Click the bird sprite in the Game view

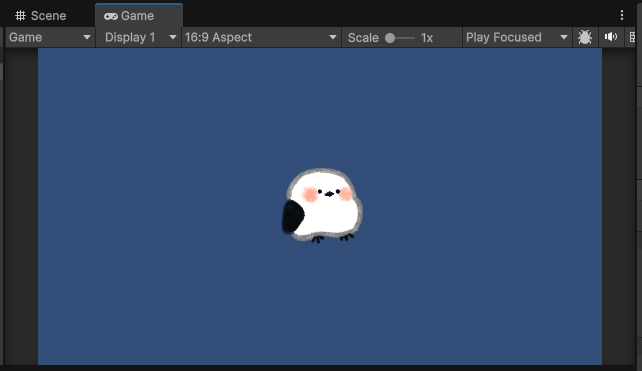pos(322,206)
